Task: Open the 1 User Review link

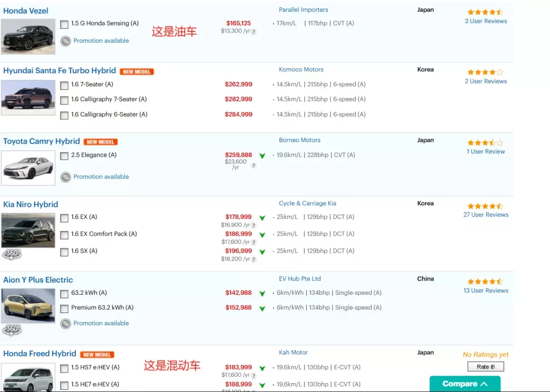Action: click(x=486, y=152)
